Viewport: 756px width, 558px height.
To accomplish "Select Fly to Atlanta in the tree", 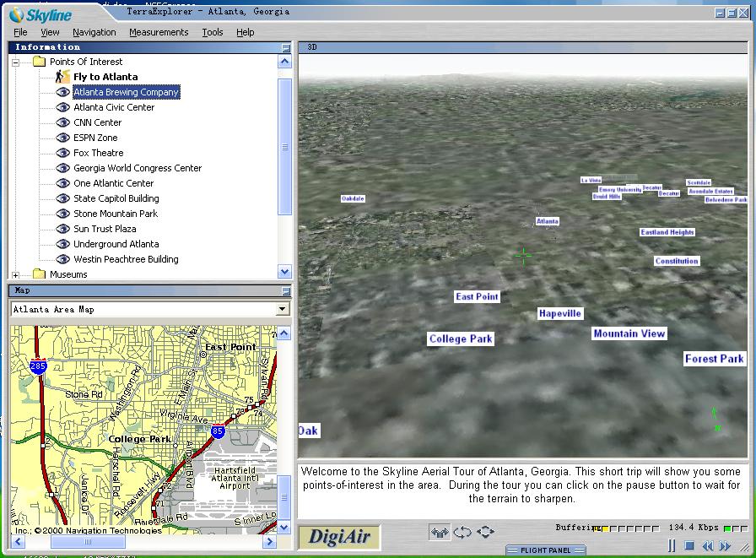I will click(105, 77).
